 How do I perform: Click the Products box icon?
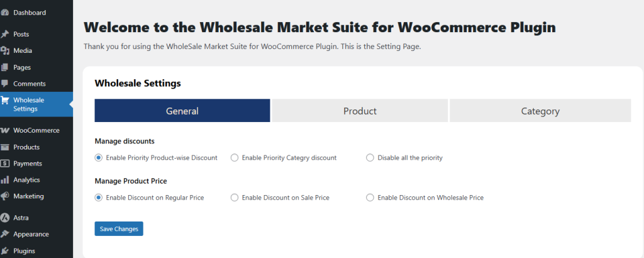tap(5, 147)
